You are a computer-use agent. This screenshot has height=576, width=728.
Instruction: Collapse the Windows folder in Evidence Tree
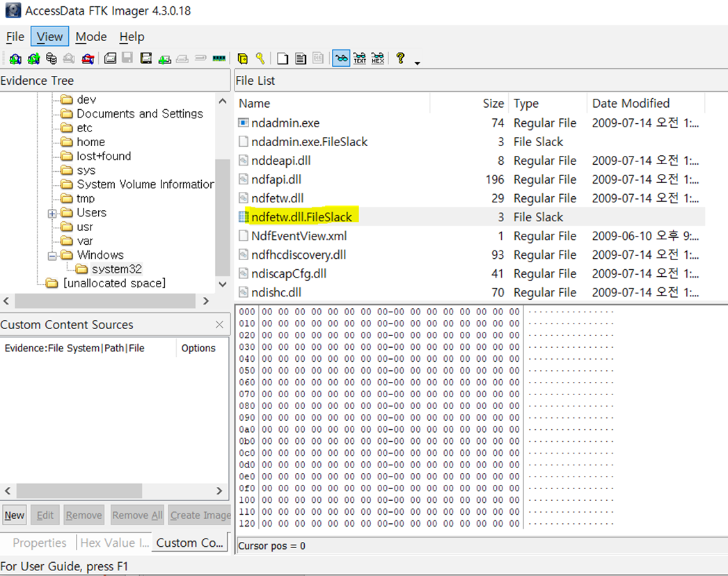(x=52, y=256)
